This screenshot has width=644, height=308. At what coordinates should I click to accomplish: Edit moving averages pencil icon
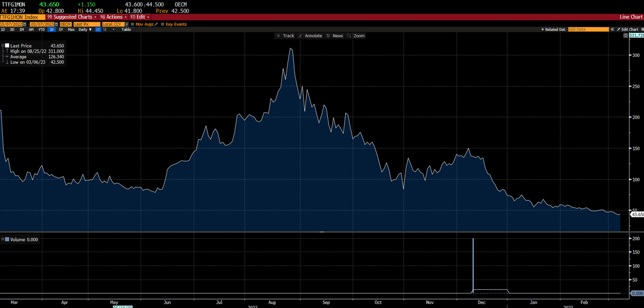point(156,24)
